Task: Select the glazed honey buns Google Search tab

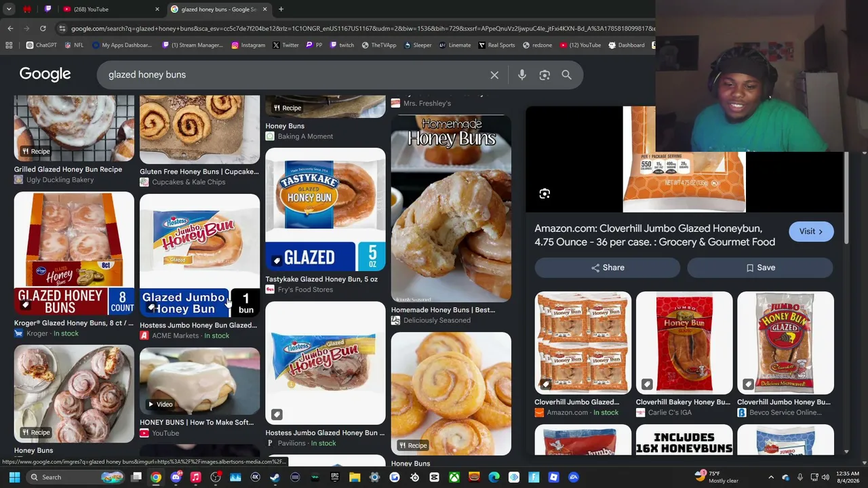Action: pyautogui.click(x=218, y=9)
